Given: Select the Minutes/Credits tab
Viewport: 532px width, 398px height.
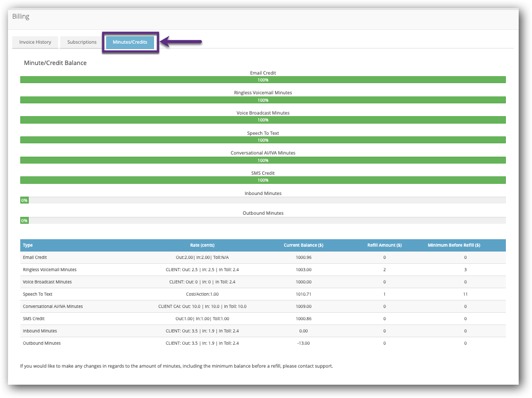Looking at the screenshot, I should 130,42.
